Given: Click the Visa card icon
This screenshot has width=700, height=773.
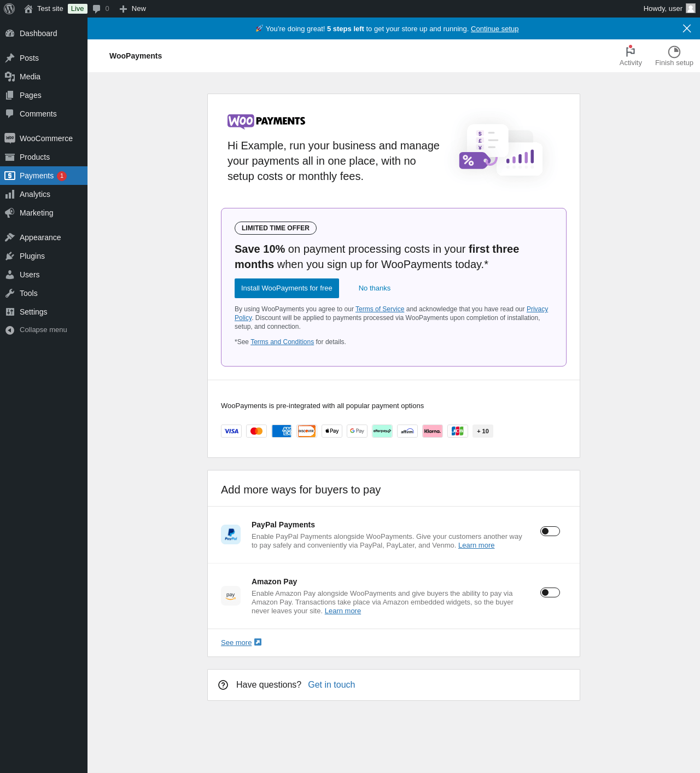Looking at the screenshot, I should click(x=231, y=431).
